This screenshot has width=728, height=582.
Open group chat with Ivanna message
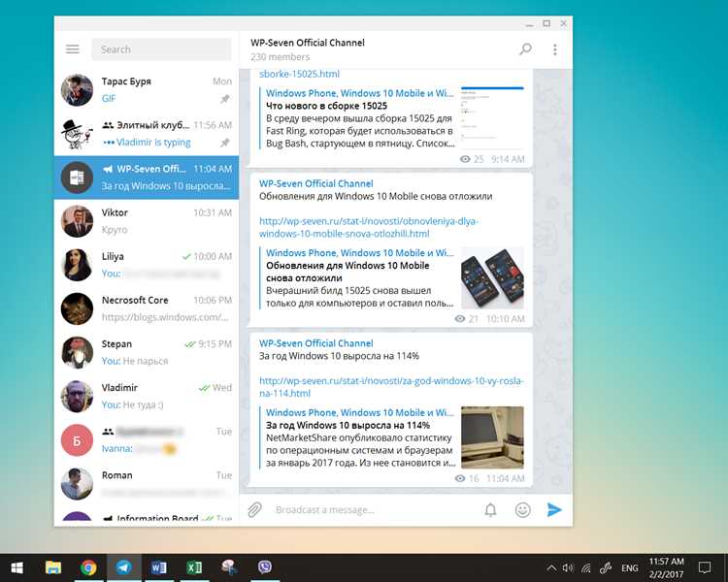147,440
